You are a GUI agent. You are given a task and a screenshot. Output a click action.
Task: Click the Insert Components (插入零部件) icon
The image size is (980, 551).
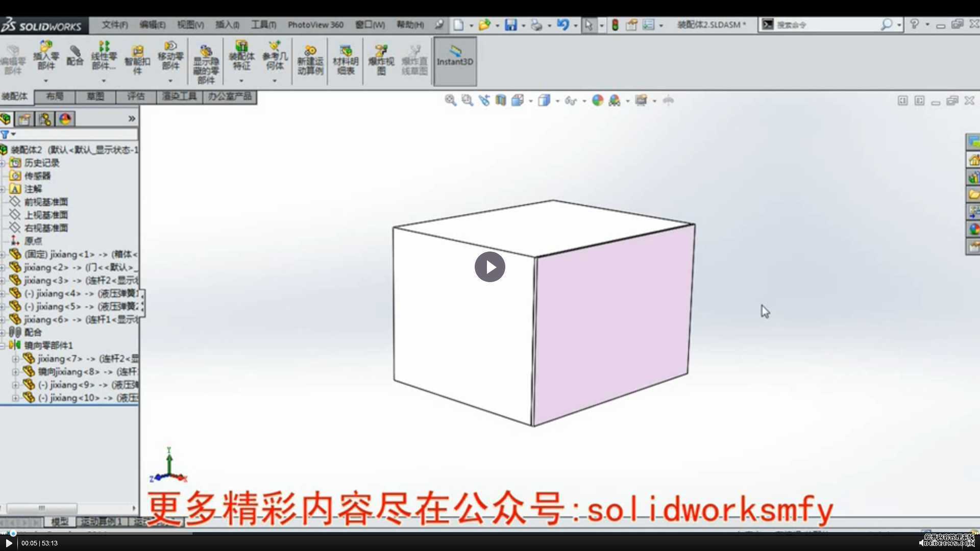[45, 56]
